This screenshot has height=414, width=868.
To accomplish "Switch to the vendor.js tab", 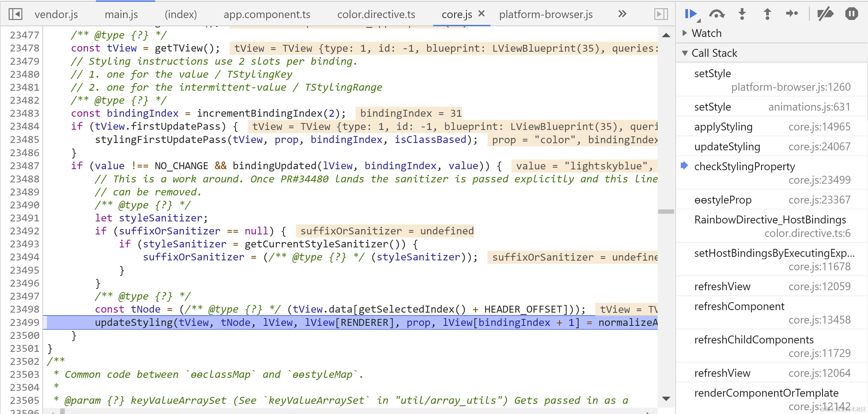I will tap(56, 14).
